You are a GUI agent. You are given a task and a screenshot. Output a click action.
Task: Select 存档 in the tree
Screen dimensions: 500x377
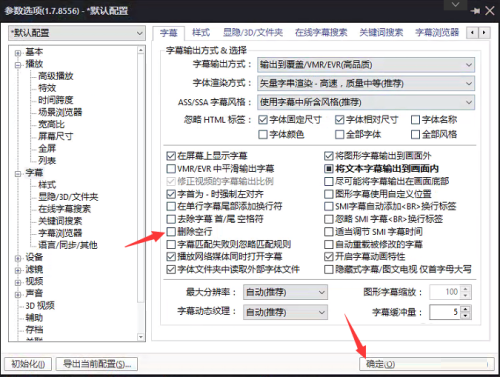(34, 330)
